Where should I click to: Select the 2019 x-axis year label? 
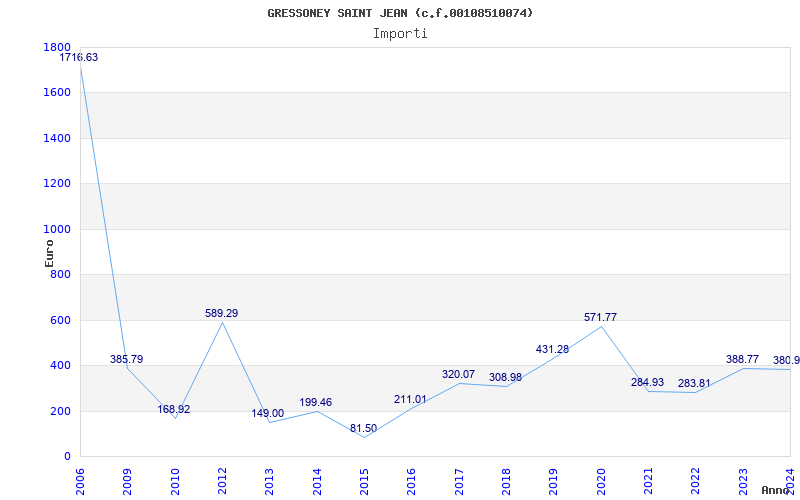(554, 482)
